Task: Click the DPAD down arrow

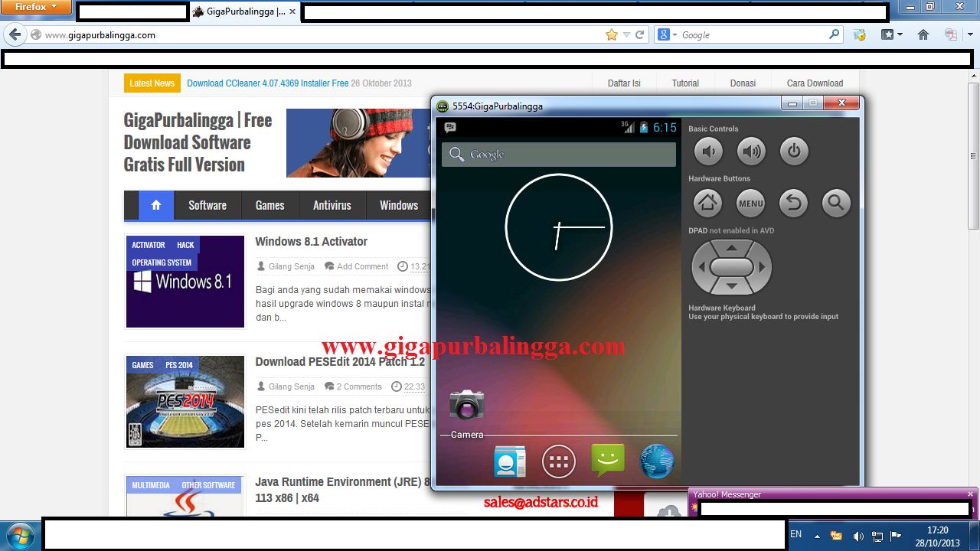Action: tap(731, 286)
